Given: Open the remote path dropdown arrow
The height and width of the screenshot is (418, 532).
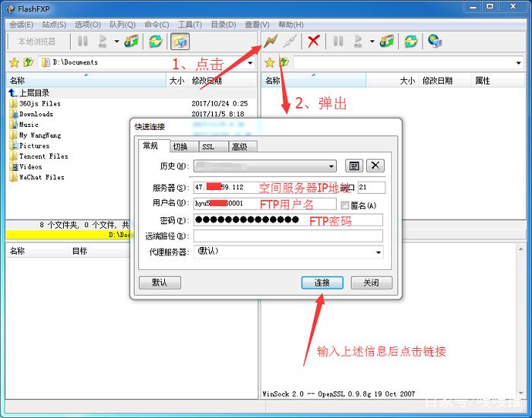Looking at the screenshot, I should click(x=518, y=63).
